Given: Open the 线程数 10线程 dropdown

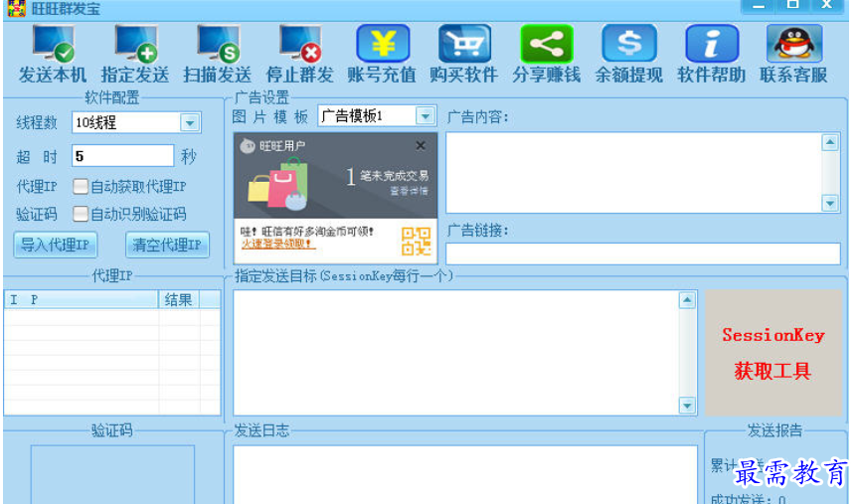Looking at the screenshot, I should (190, 123).
